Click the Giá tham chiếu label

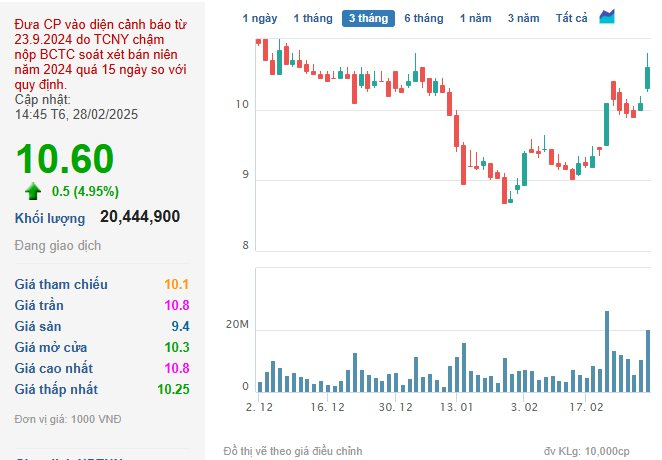(x=61, y=284)
